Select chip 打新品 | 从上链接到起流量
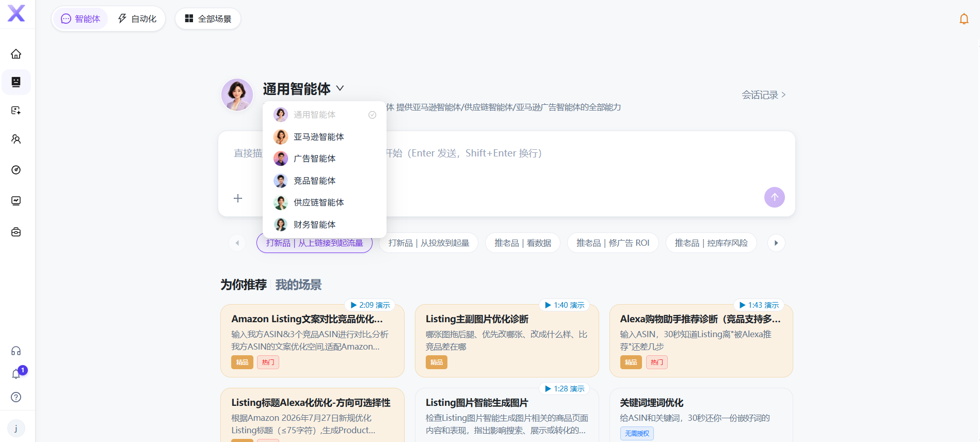Image resolution: width=980 pixels, height=442 pixels. 314,243
